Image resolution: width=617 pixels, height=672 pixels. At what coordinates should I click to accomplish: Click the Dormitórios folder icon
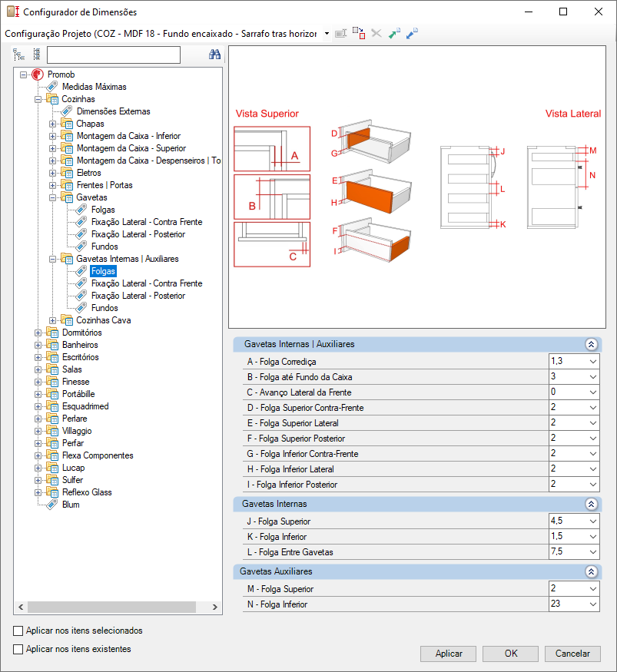(x=52, y=333)
